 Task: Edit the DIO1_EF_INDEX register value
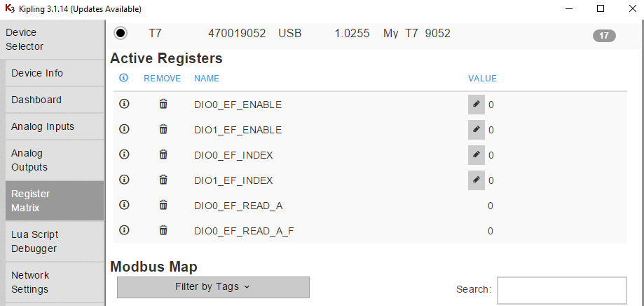click(477, 180)
